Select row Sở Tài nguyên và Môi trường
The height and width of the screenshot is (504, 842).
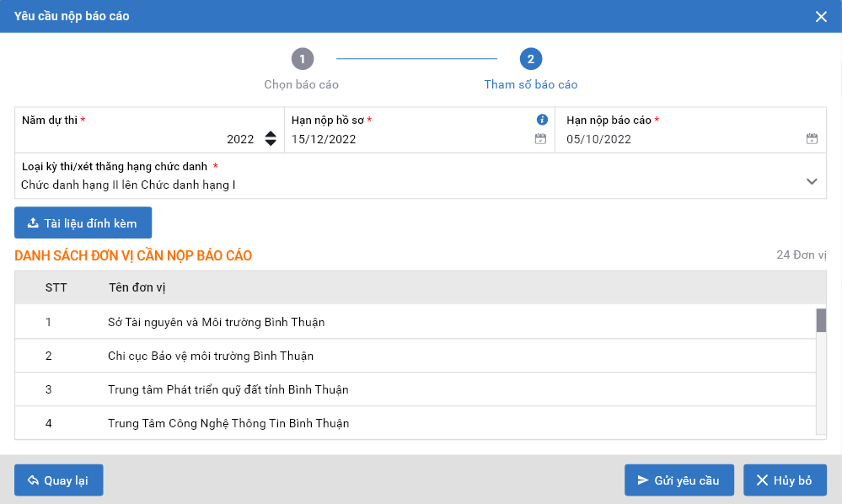(x=216, y=322)
